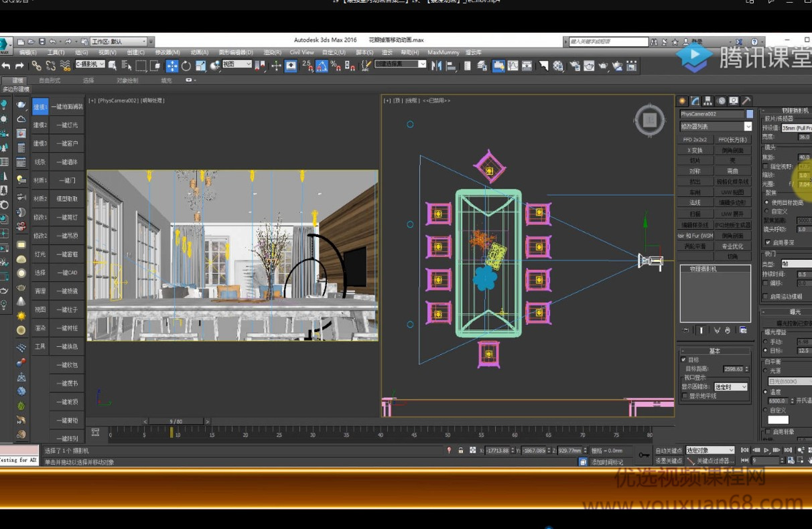Activate the Rotate tool in toolbar
The image size is (812, 529).
click(x=186, y=66)
